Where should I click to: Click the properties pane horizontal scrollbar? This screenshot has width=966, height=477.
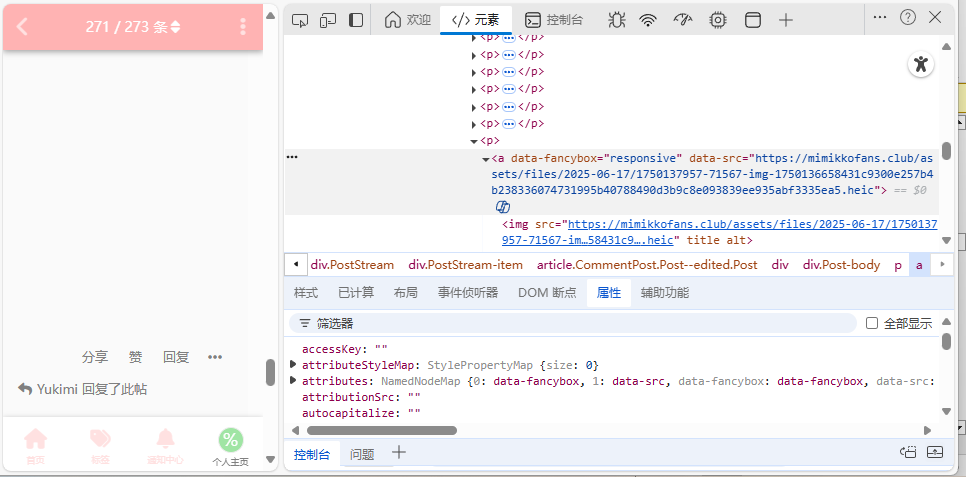[x=381, y=430]
